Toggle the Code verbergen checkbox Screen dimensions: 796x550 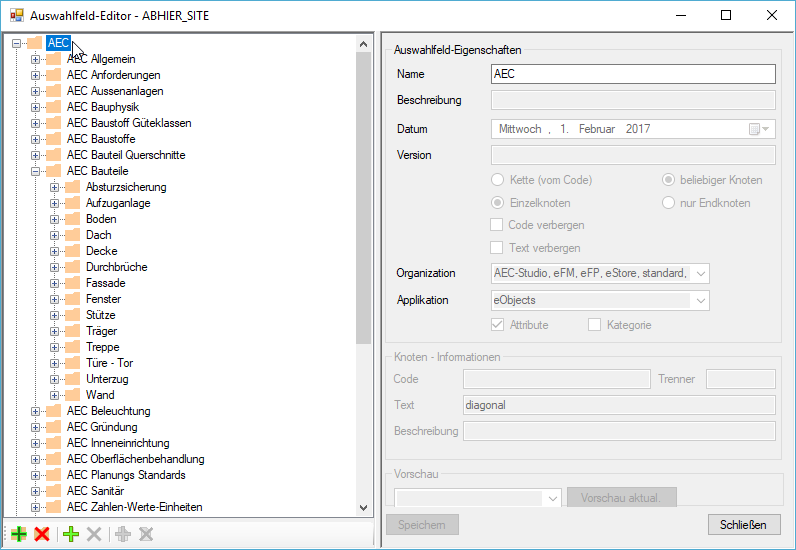(x=496, y=224)
